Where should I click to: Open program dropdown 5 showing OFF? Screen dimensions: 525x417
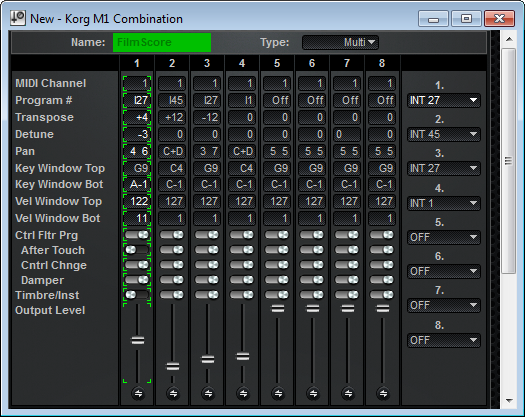(444, 237)
